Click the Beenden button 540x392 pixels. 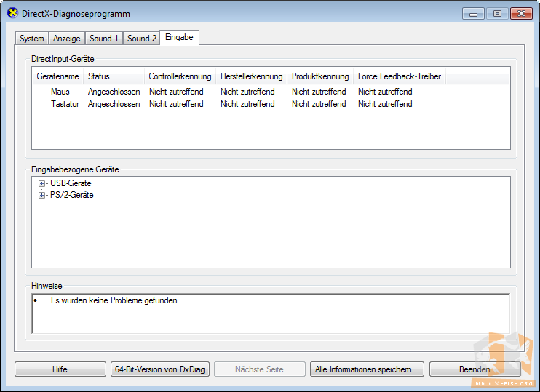tap(475, 369)
